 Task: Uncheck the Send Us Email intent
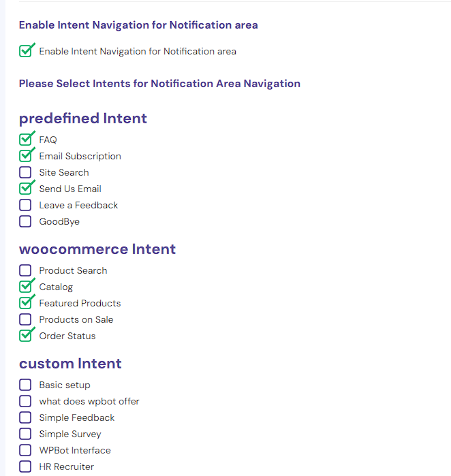pos(25,189)
